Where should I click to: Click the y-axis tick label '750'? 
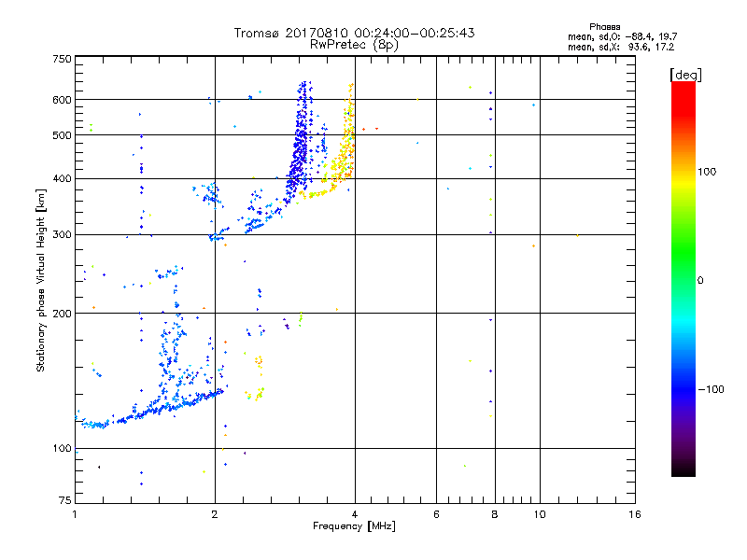62,59
